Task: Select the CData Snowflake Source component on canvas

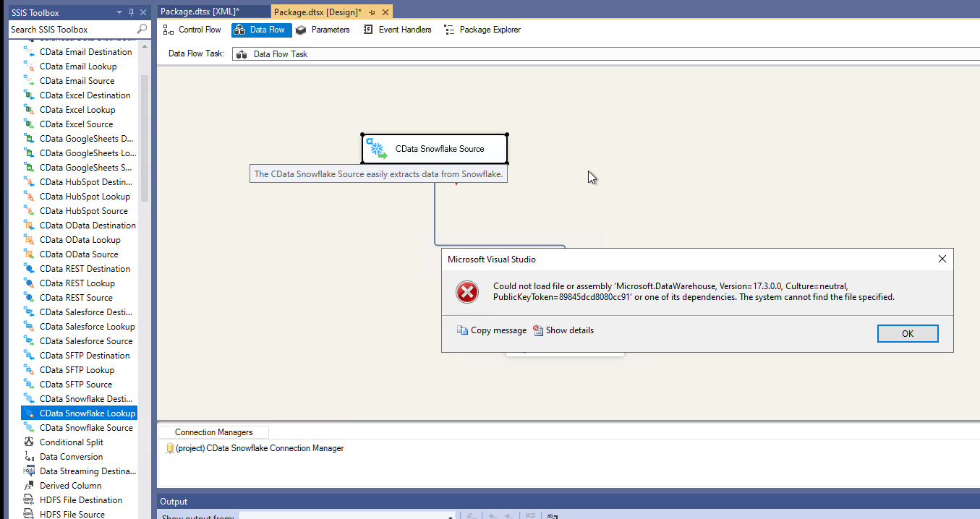Action: [x=435, y=149]
